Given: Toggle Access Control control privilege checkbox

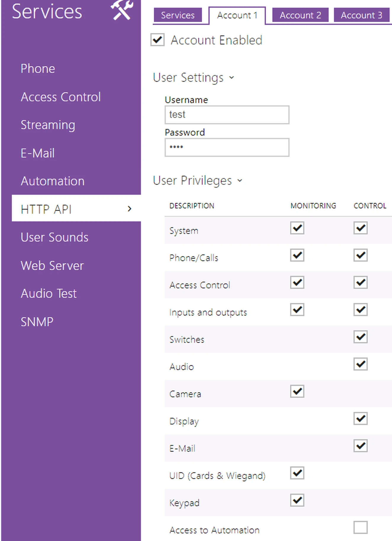Looking at the screenshot, I should (361, 282).
